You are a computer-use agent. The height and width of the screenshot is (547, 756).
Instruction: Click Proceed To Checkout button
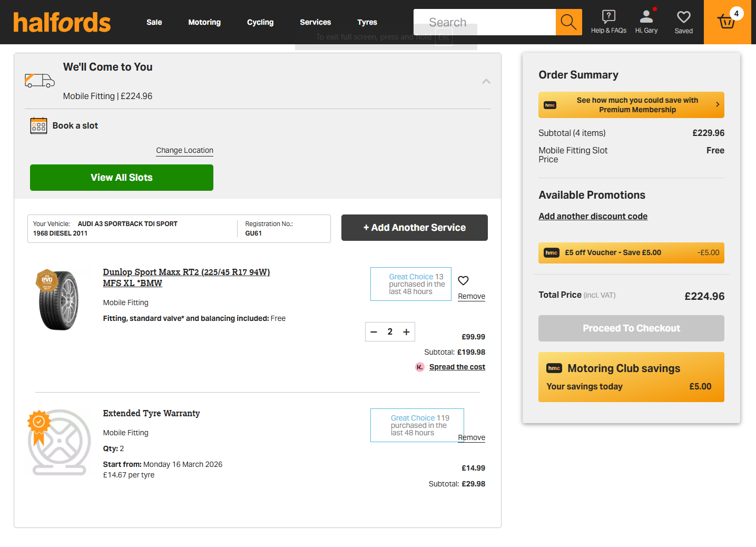[631, 328]
